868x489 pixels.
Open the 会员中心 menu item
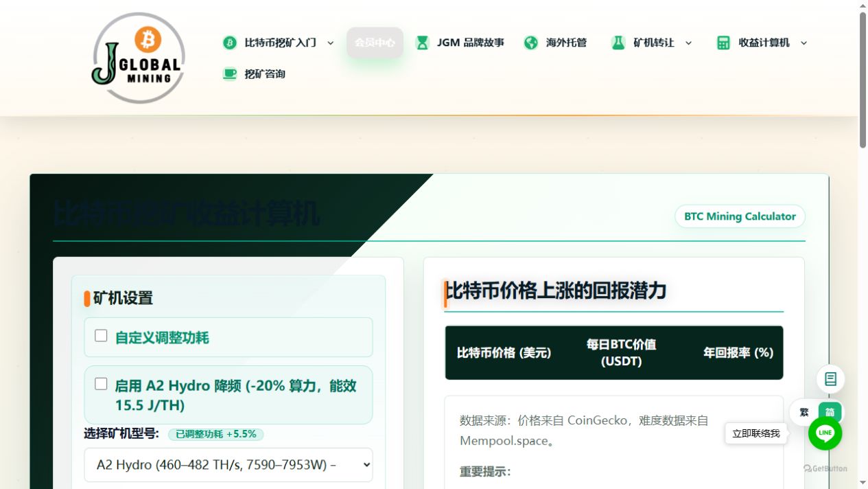pos(375,43)
